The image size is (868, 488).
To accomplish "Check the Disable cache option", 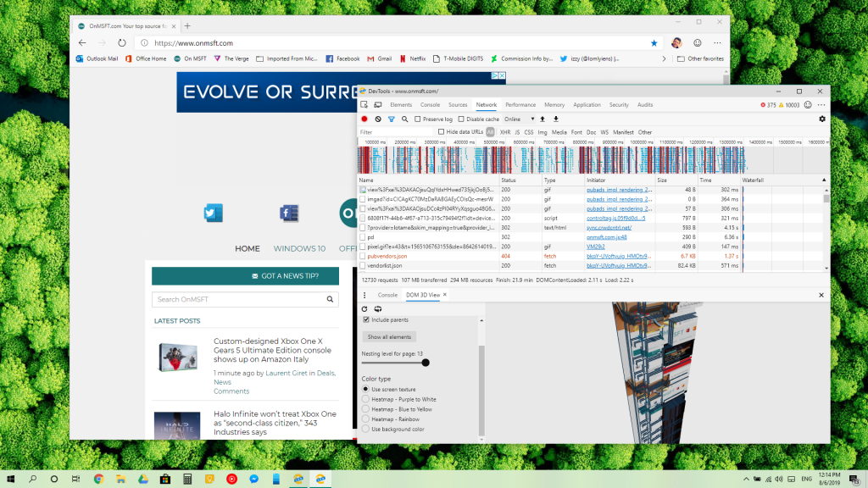I will click(461, 119).
